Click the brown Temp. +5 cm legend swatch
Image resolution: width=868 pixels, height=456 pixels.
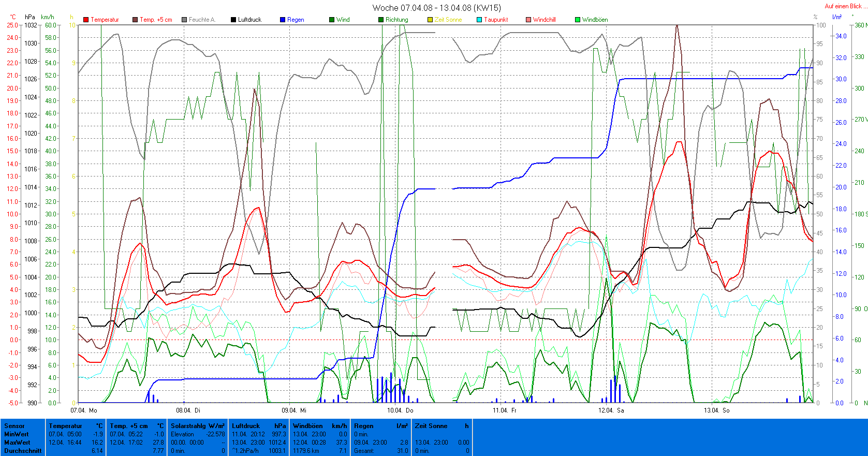coord(135,20)
